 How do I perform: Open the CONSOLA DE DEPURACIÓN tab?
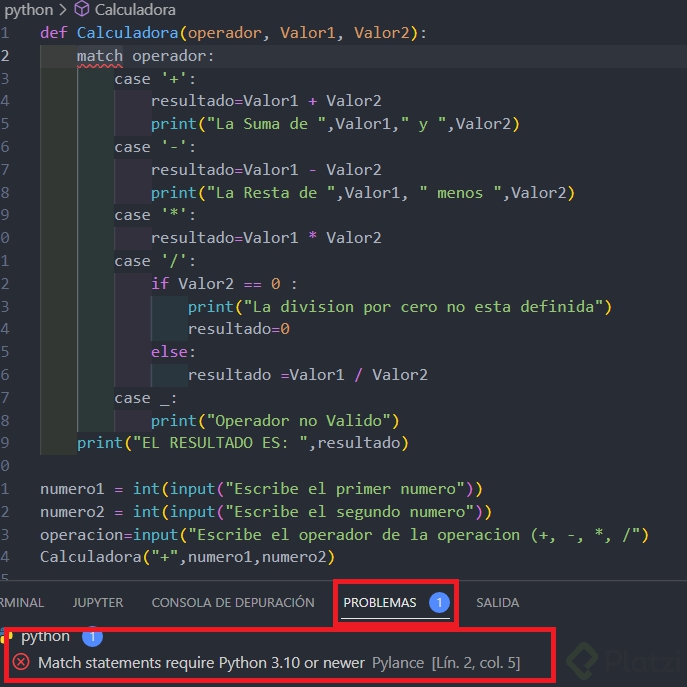click(x=233, y=602)
